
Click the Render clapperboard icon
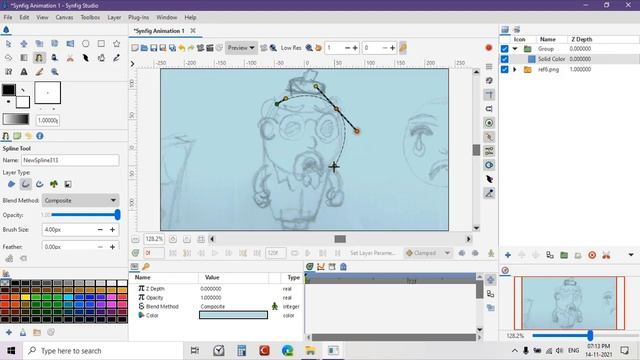coord(210,48)
